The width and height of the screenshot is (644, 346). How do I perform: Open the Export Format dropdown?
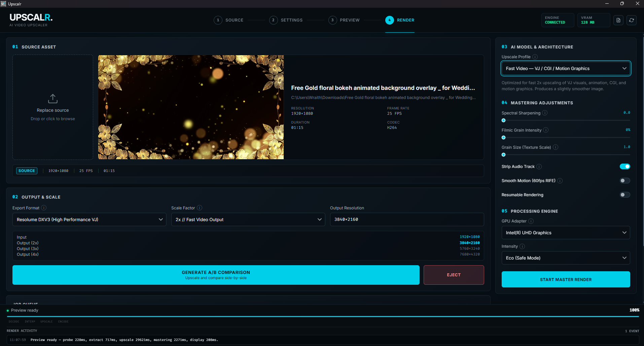click(90, 219)
